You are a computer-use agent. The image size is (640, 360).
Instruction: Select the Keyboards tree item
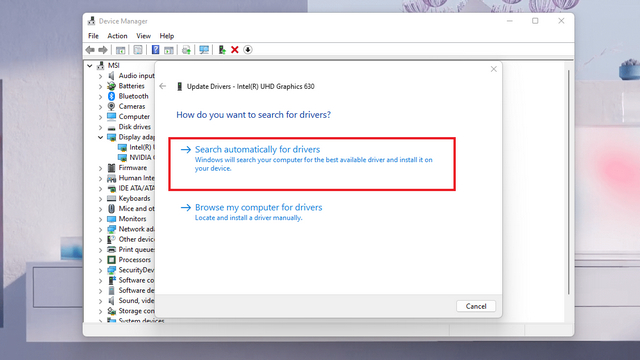coord(134,198)
